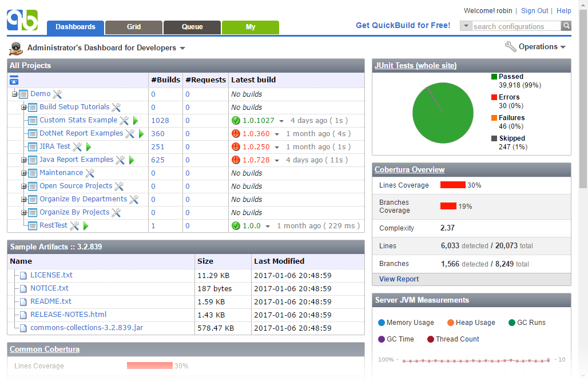Viewport: 588px width, 381px height.
Task: Open tools icon for Java Report Examples
Action: [x=120, y=160]
